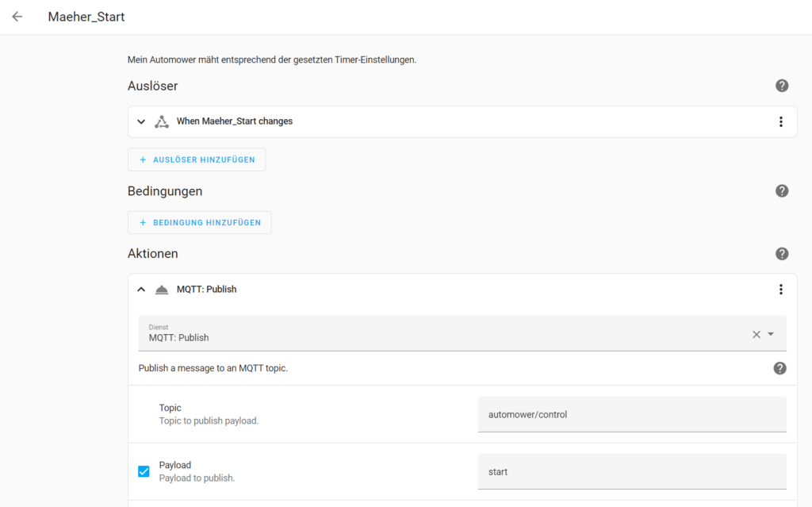Clear the Dienst field with X
This screenshot has height=507, width=812.
coord(756,334)
